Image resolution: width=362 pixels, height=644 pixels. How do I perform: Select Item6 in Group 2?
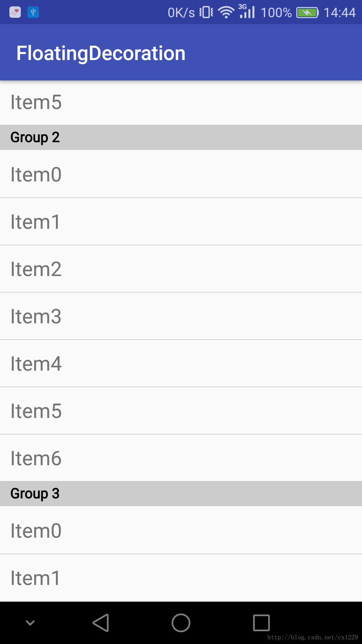point(181,458)
